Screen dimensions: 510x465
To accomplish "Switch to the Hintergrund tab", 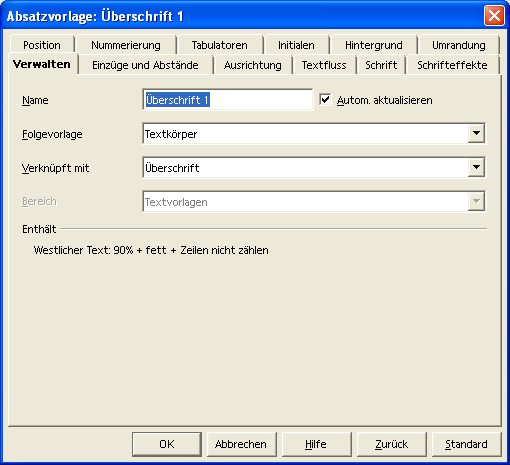I will click(374, 45).
